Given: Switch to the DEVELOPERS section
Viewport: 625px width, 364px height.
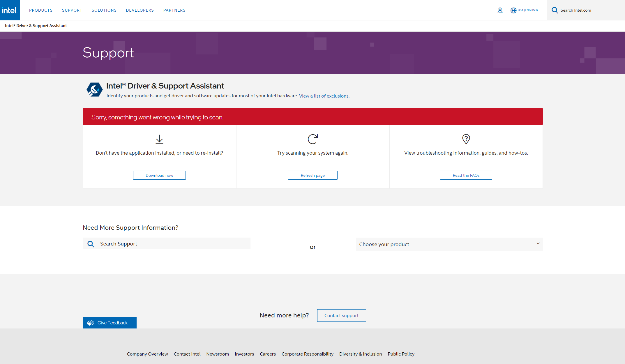Looking at the screenshot, I should coord(140,10).
